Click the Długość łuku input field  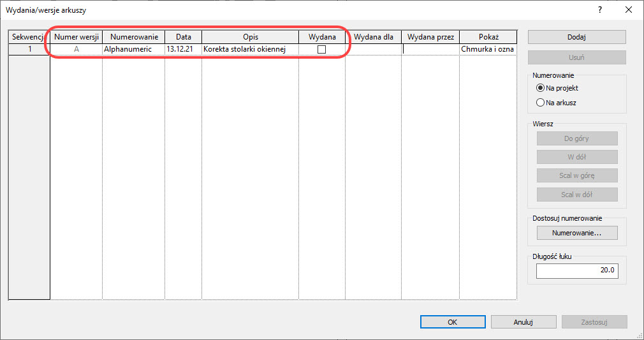click(x=576, y=270)
